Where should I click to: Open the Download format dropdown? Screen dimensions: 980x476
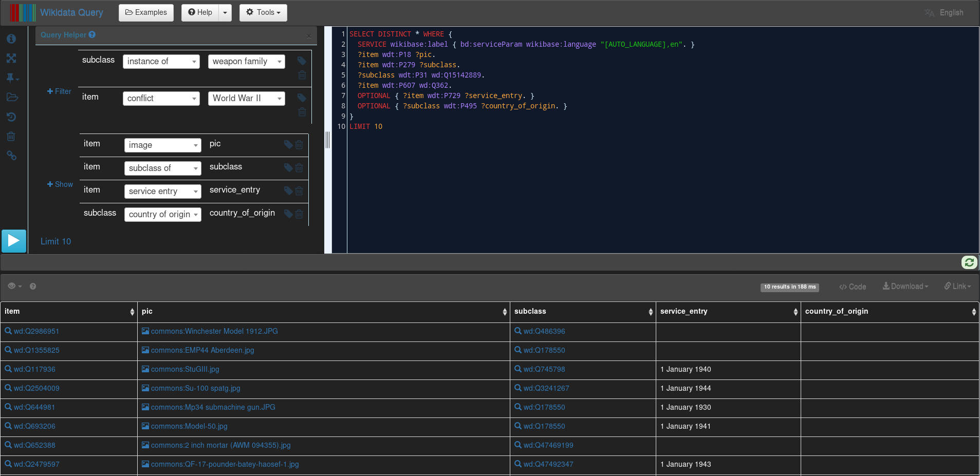click(x=905, y=286)
